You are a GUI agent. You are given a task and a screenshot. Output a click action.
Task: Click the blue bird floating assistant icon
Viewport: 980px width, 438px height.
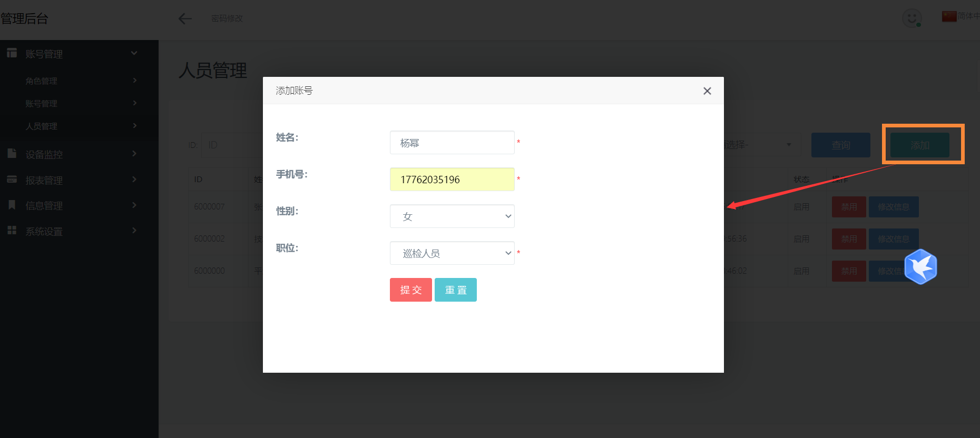(920, 267)
